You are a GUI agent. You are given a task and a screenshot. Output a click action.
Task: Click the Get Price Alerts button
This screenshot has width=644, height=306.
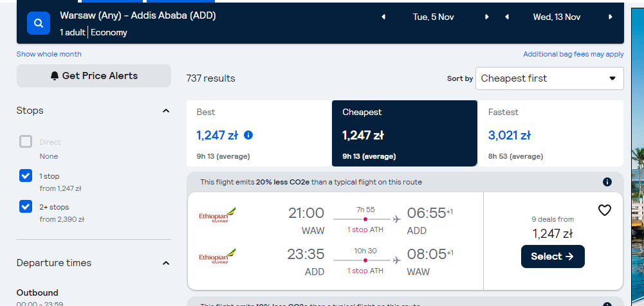94,76
